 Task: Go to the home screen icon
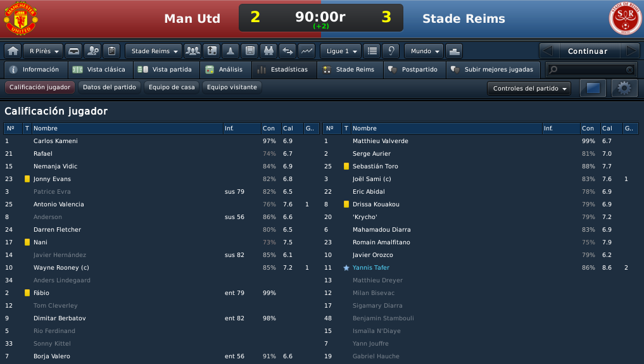point(13,51)
